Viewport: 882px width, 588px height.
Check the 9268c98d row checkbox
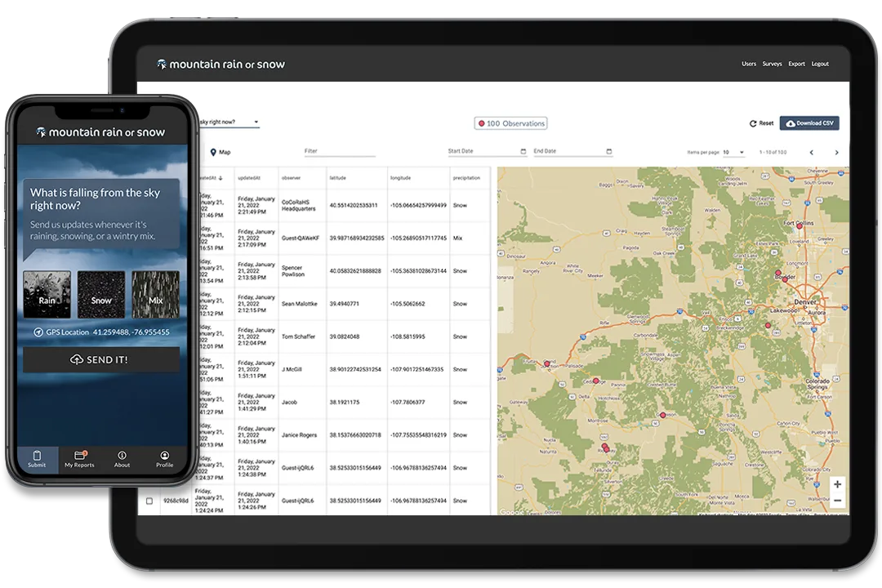(149, 501)
